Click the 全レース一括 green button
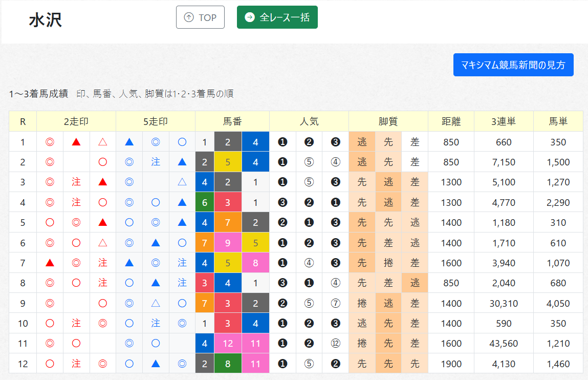This screenshot has width=588, height=380. 277,17
